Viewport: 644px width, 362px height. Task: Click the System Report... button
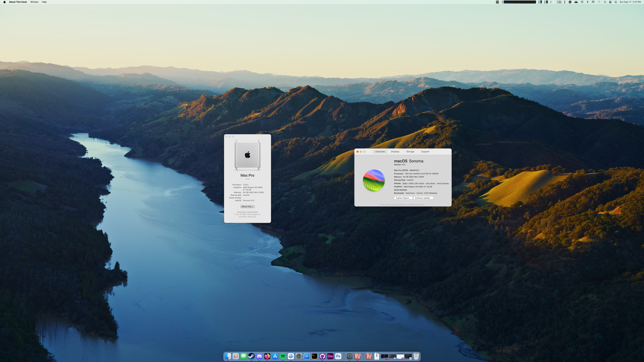point(403,198)
